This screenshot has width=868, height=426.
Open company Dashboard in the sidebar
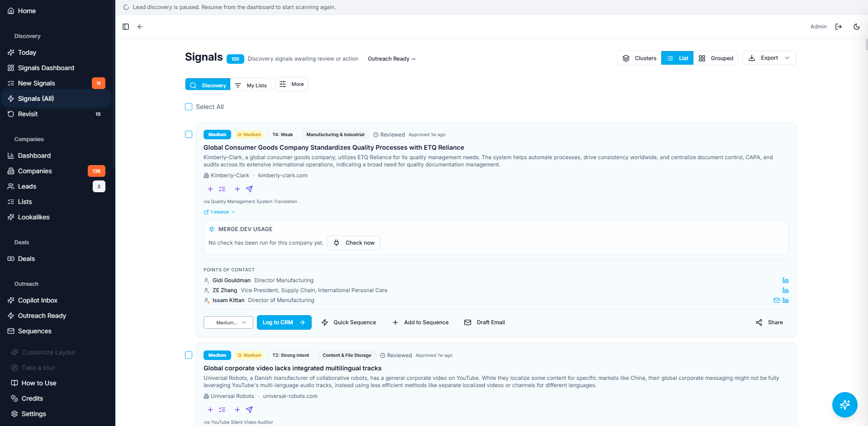56,156
